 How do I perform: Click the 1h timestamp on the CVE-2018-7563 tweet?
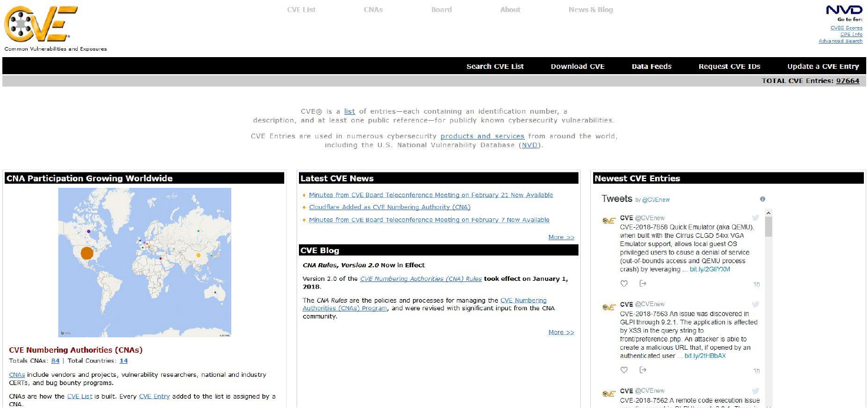[x=756, y=370]
